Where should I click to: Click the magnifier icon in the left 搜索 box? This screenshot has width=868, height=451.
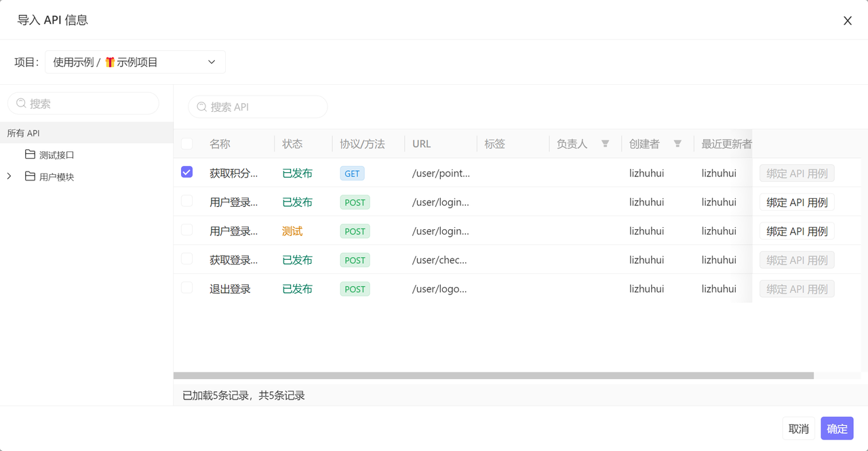21,104
